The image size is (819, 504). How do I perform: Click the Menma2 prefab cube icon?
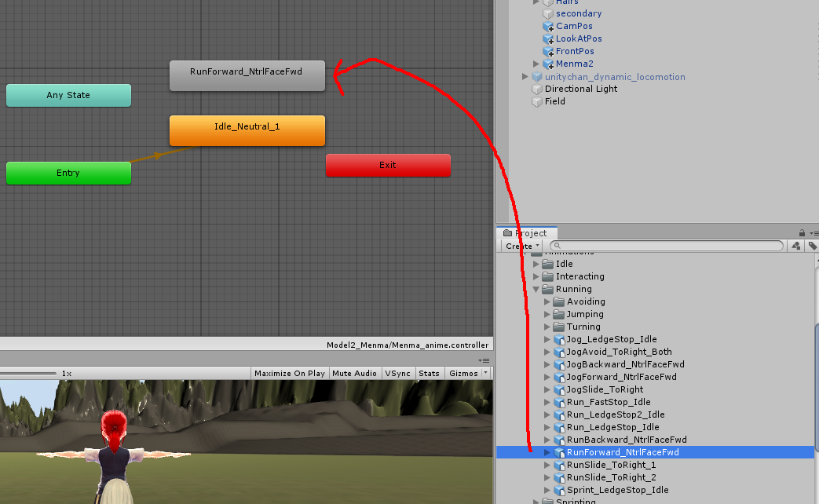click(x=548, y=64)
